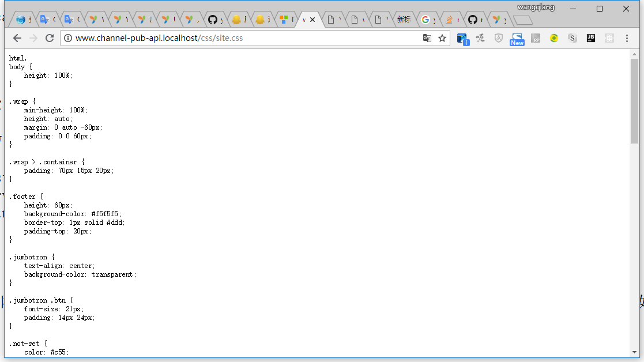Open the gray shield extension
The image size is (644, 362).
(x=499, y=38)
